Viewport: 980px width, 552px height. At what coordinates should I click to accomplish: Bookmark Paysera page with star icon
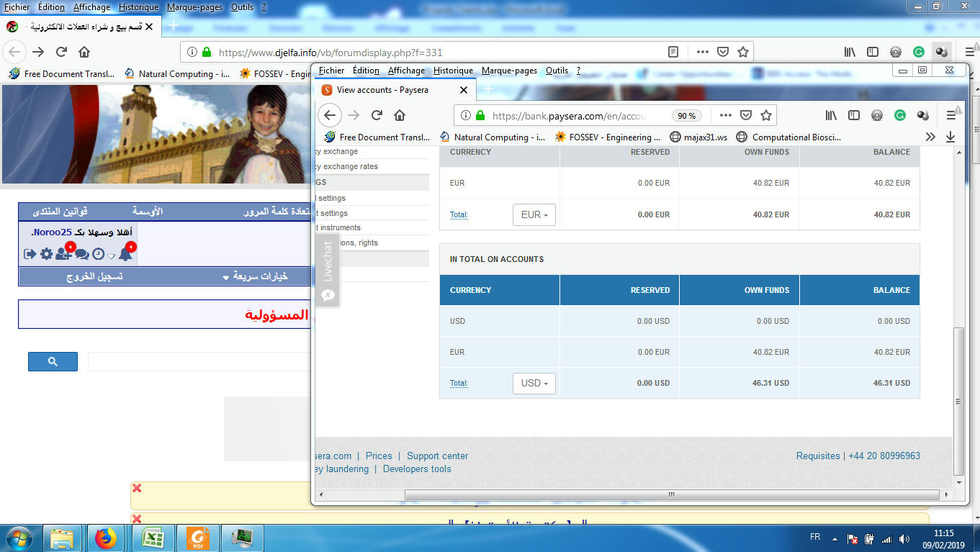pos(766,115)
